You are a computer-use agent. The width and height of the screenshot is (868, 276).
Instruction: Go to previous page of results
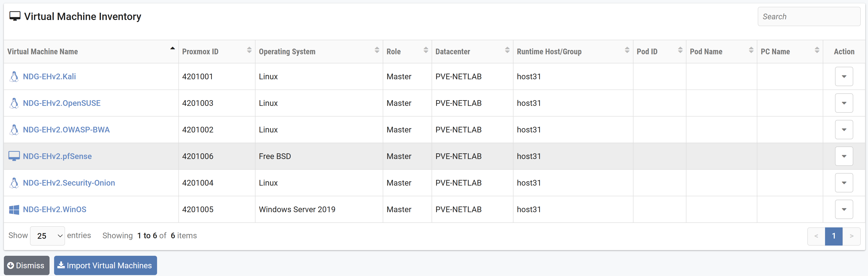coord(816,236)
